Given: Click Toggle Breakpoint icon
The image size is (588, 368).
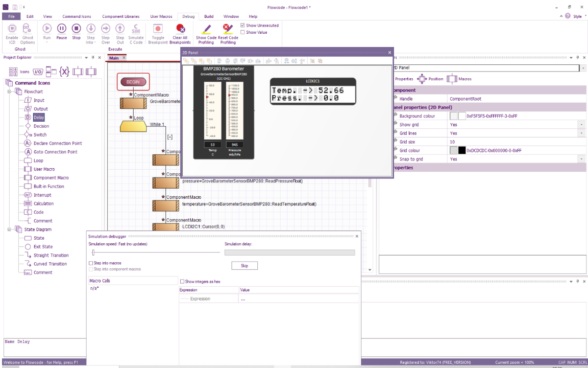Looking at the screenshot, I should [x=158, y=29].
